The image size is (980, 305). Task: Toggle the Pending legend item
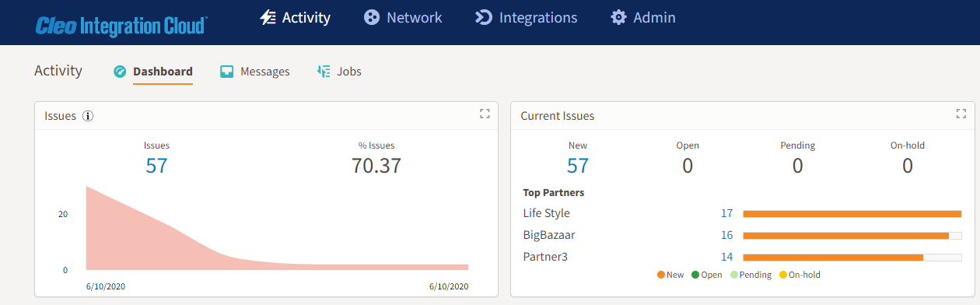tap(751, 275)
